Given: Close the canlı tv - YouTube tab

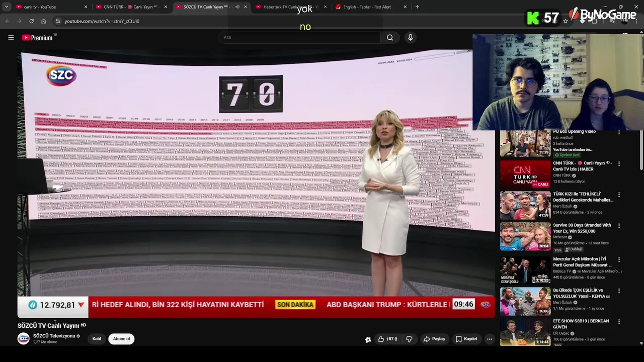Looking at the screenshot, I should point(86,7).
